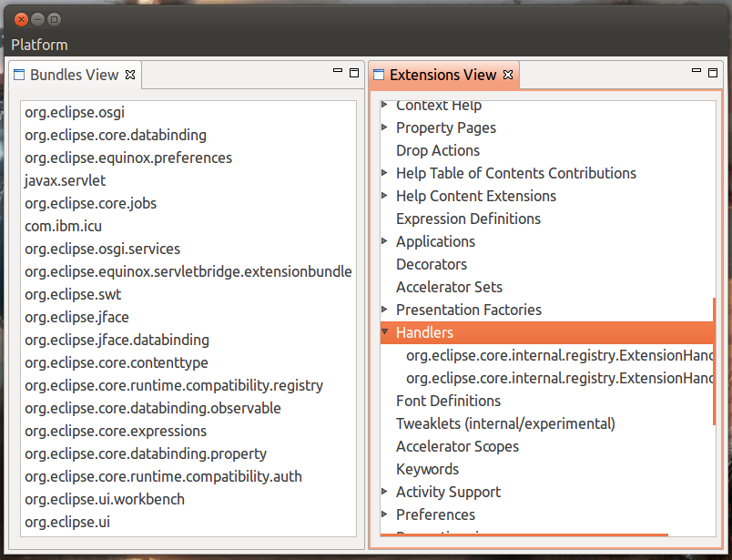This screenshot has height=560, width=732.
Task: Close the Extensions View tab
Action: [508, 75]
